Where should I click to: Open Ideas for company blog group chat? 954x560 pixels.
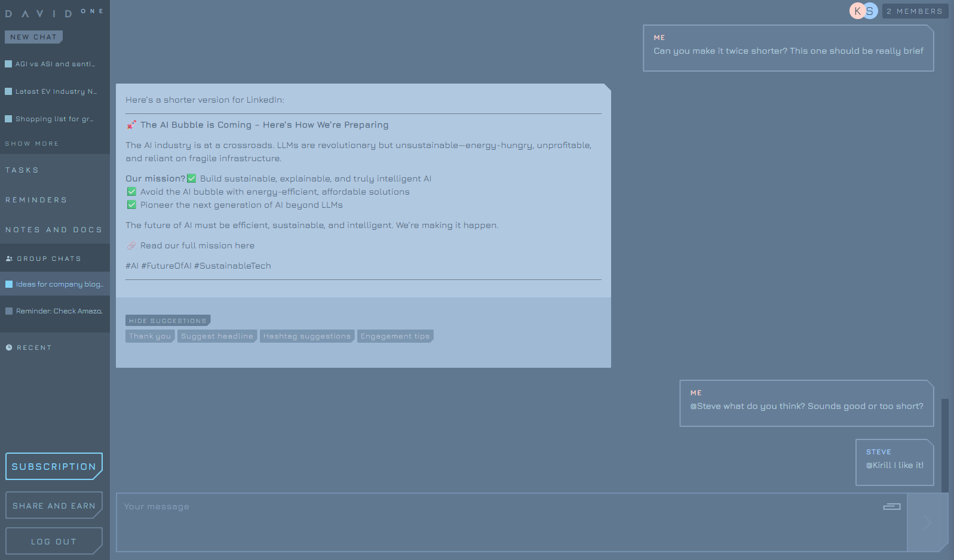click(55, 284)
